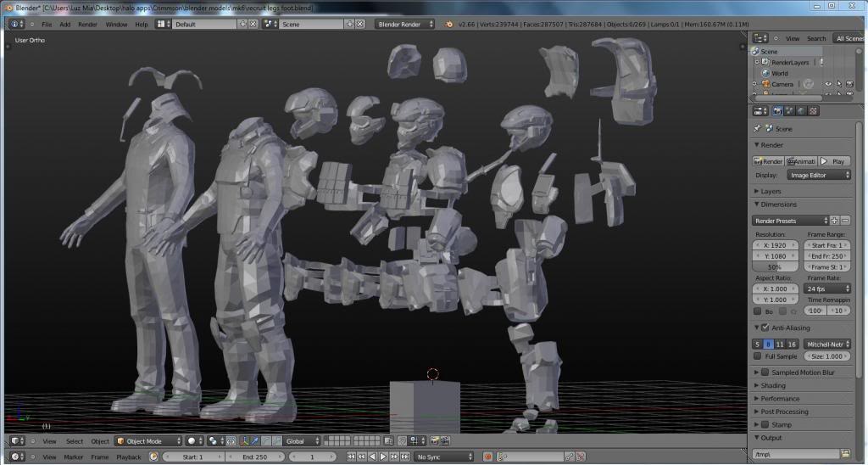This screenshot has height=465, width=868.
Task: Open the 3D view editor type icon
Action: click(17, 441)
